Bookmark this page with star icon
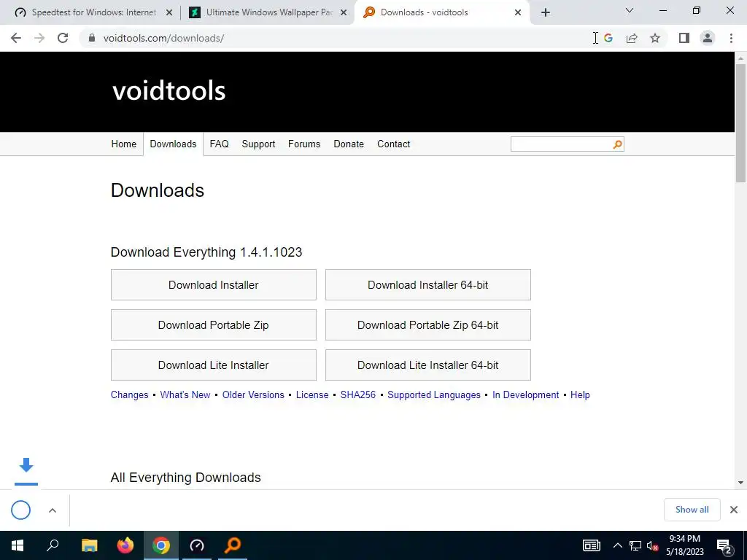This screenshot has height=560, width=747. point(655,38)
